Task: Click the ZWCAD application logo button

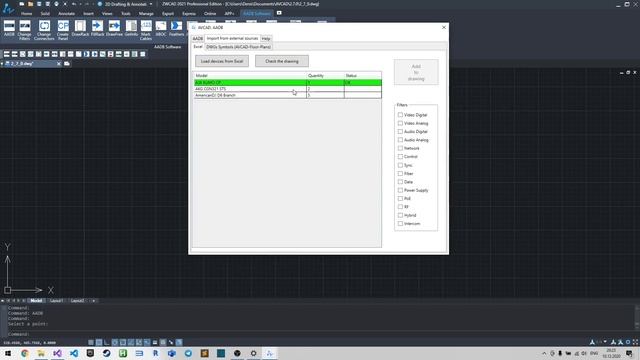Action: point(7,8)
